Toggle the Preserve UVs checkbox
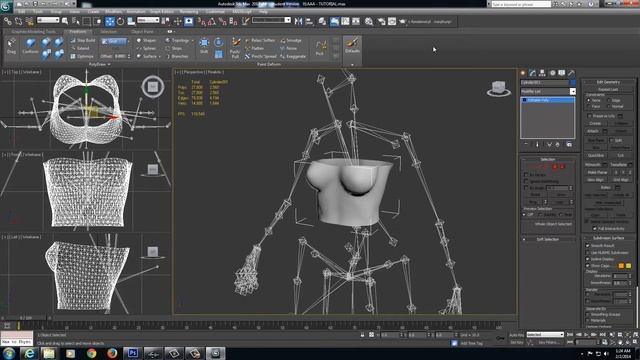The image size is (640, 360). (589, 116)
